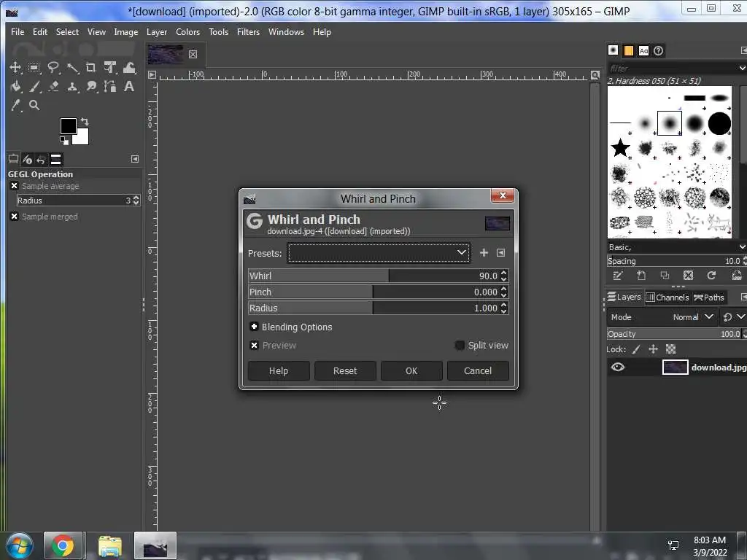Click the Help button in dialog
Image resolution: width=747 pixels, height=560 pixels.
(x=279, y=371)
